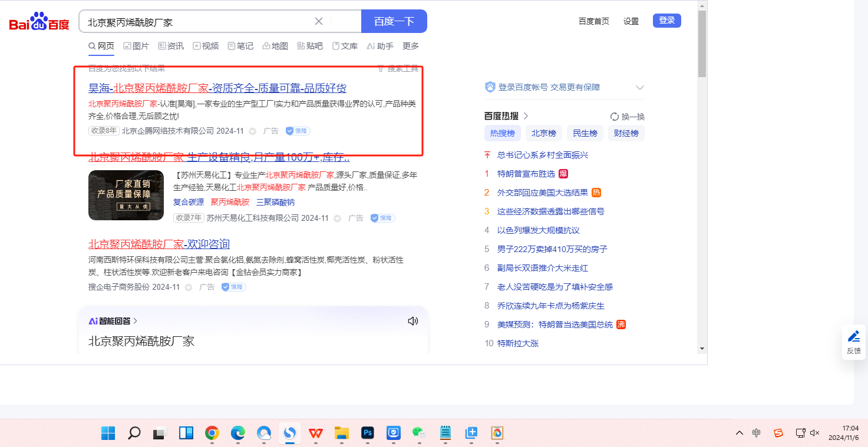The image size is (868, 447).
Task: Switch to the 图片 tab
Action: coord(136,46)
